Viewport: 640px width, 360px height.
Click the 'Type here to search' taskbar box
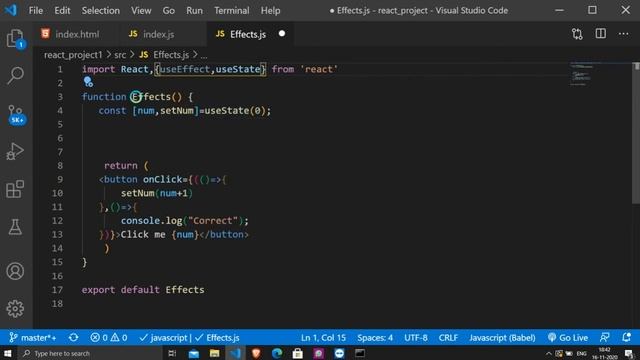point(89,353)
